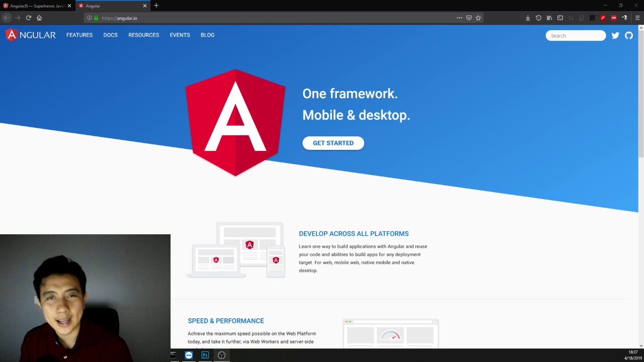The width and height of the screenshot is (644, 362).
Task: Click the speedometer performance illustration
Action: 391,333
